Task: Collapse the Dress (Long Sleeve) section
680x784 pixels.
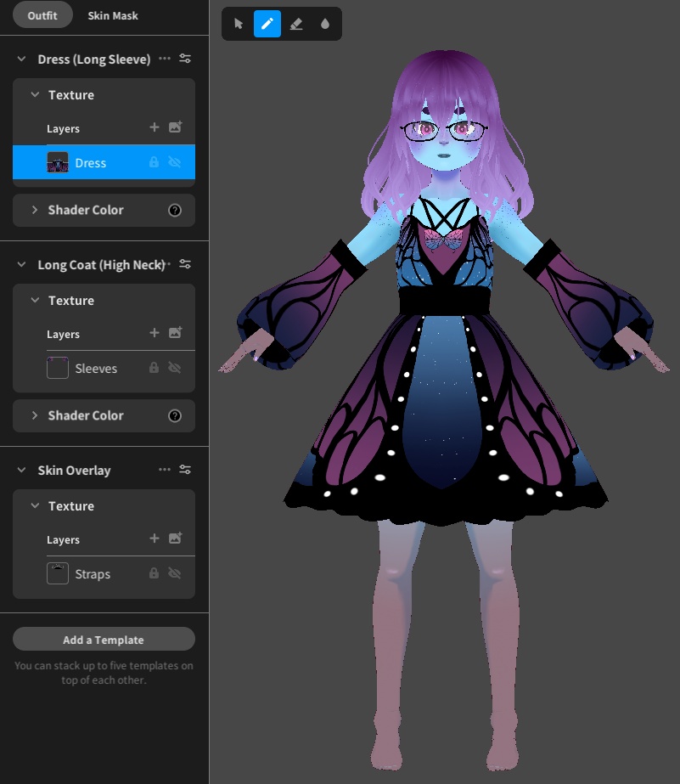Action: pyautogui.click(x=20, y=59)
